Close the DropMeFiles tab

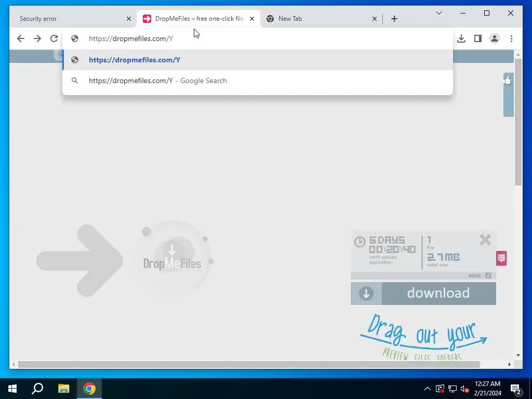(252, 19)
